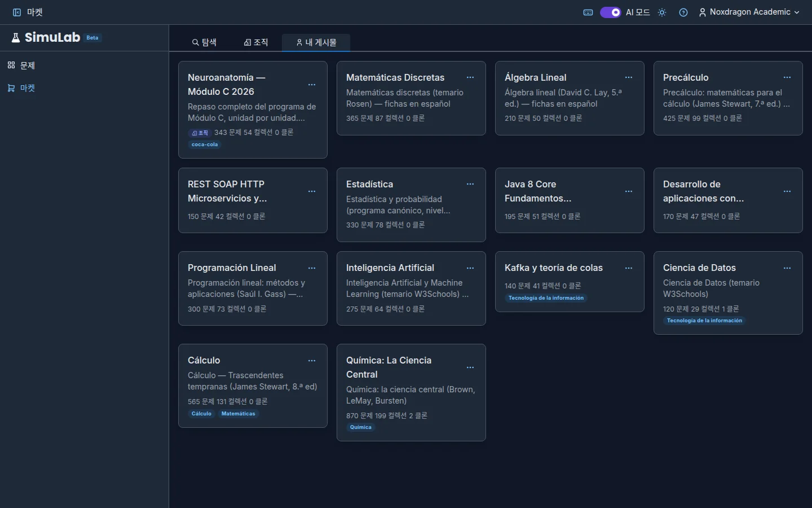Click the SimuLab logo

(x=46, y=38)
